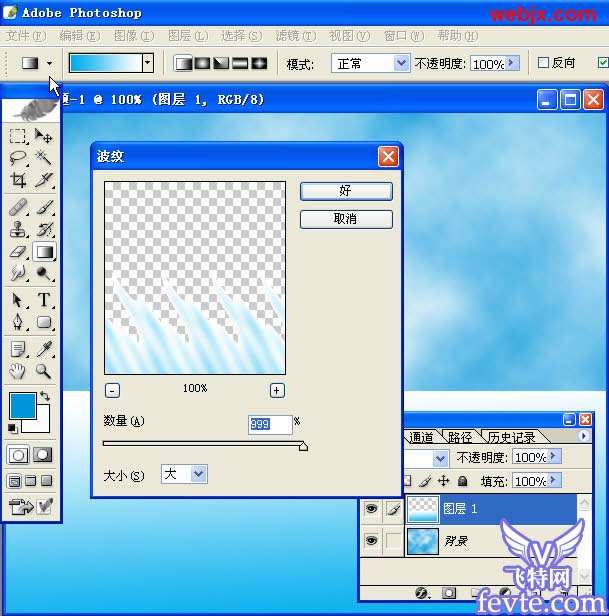Open the layers panel 填充 arrow
Image resolution: width=609 pixels, height=616 pixels.
[x=554, y=480]
